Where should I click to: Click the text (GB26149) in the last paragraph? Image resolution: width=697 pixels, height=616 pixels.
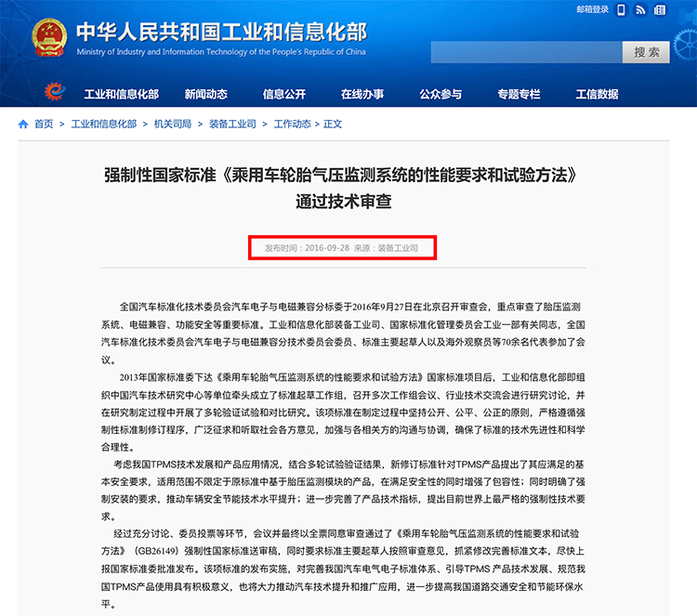click(x=156, y=551)
